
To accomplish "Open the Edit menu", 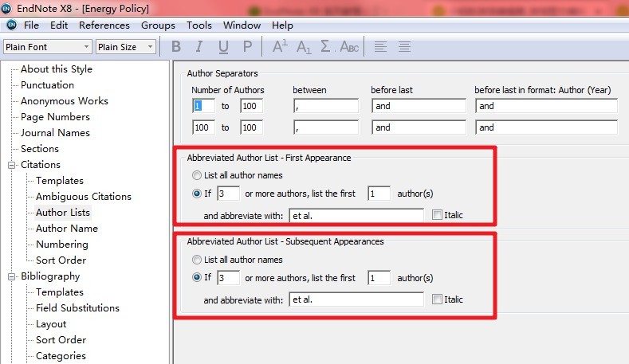I will (x=59, y=25).
